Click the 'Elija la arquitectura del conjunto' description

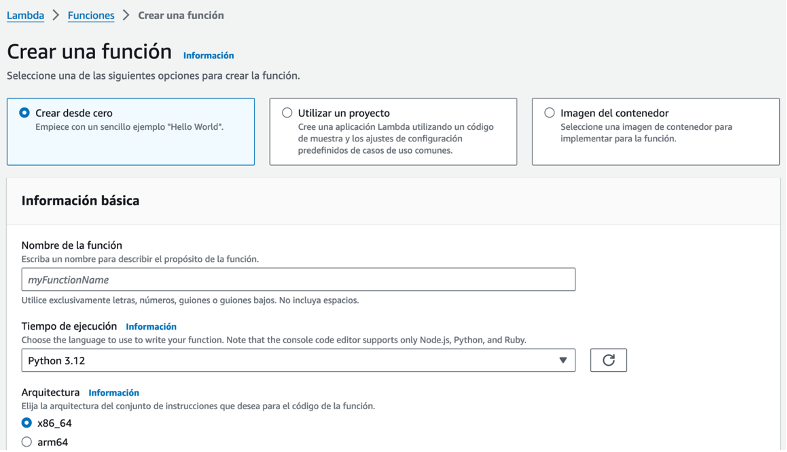point(198,406)
